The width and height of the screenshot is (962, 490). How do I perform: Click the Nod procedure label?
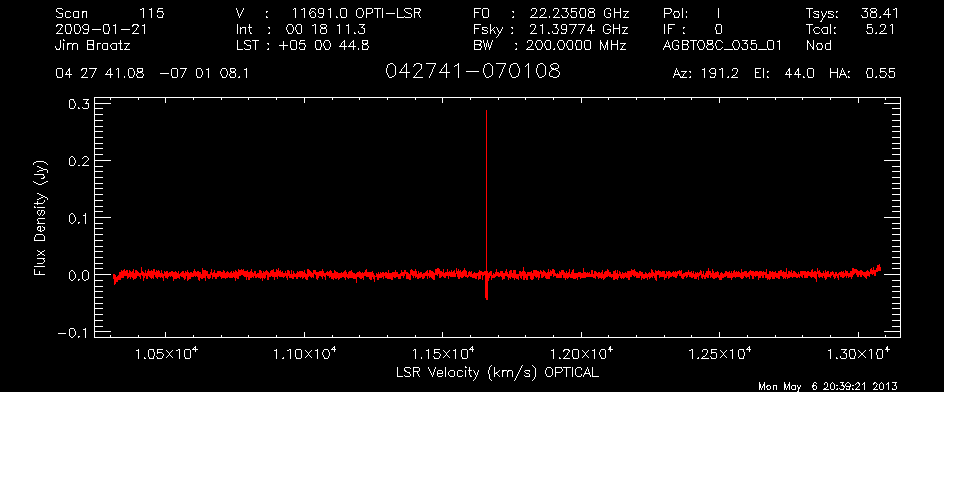(x=818, y=45)
